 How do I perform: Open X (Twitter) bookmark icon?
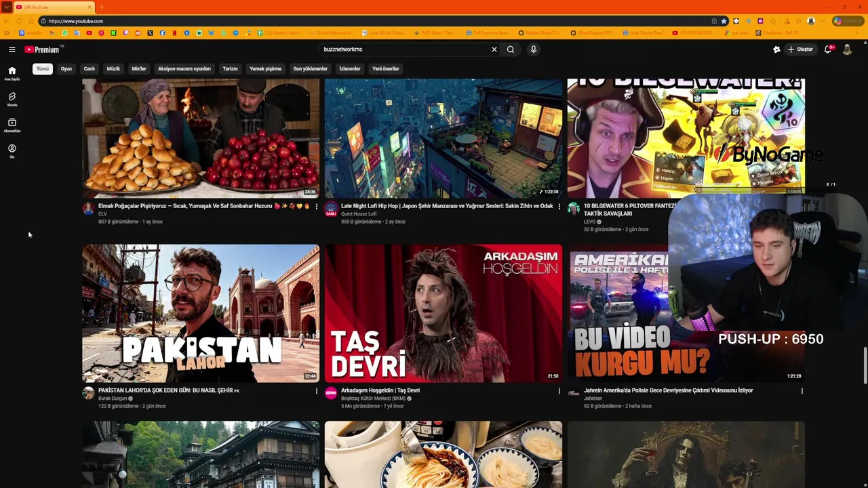(x=150, y=33)
